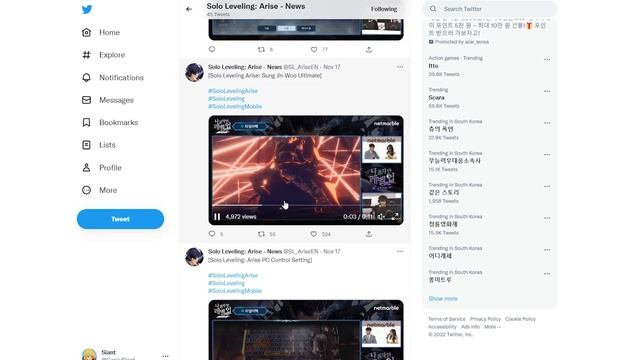Open avatar of PC Control Setting tweet
640x360 pixels.
[194, 257]
